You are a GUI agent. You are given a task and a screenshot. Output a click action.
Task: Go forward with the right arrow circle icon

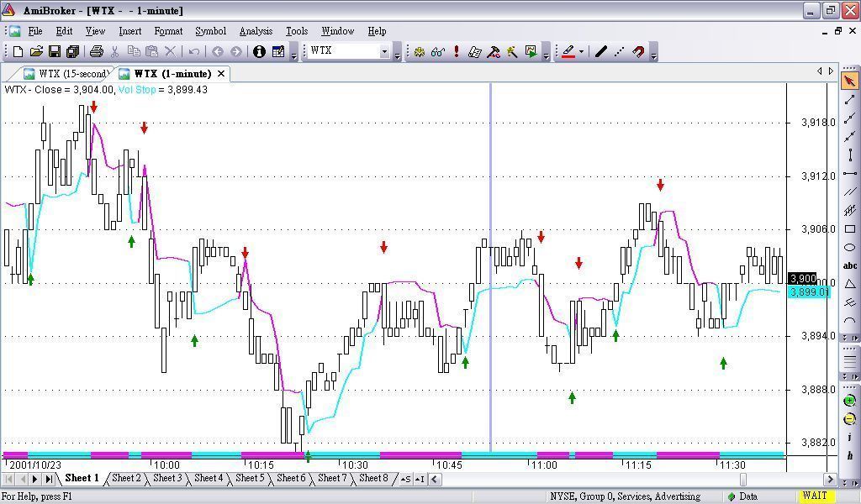[x=236, y=51]
